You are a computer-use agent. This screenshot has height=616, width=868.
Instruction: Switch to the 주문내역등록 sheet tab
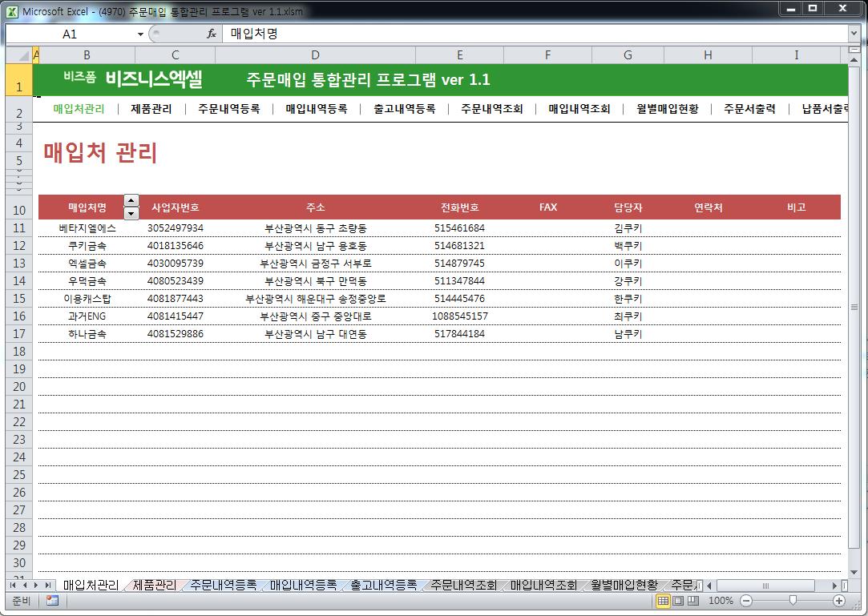(x=223, y=585)
